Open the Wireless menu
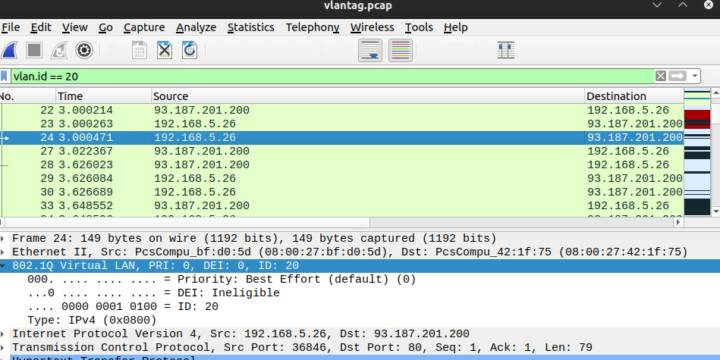Viewport: 720px width, 360px height. point(372,28)
